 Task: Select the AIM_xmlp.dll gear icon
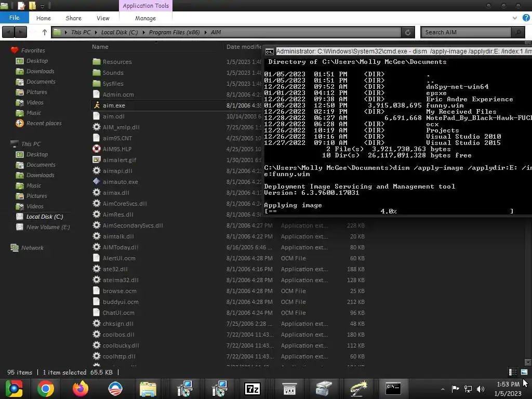click(97, 127)
